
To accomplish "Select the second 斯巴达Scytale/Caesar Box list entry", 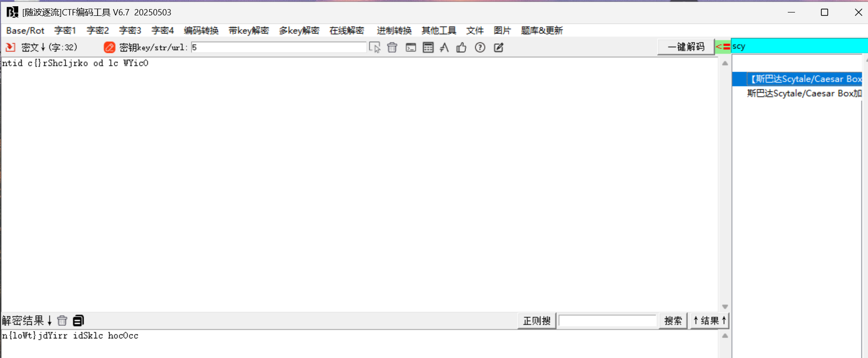I will coord(804,93).
